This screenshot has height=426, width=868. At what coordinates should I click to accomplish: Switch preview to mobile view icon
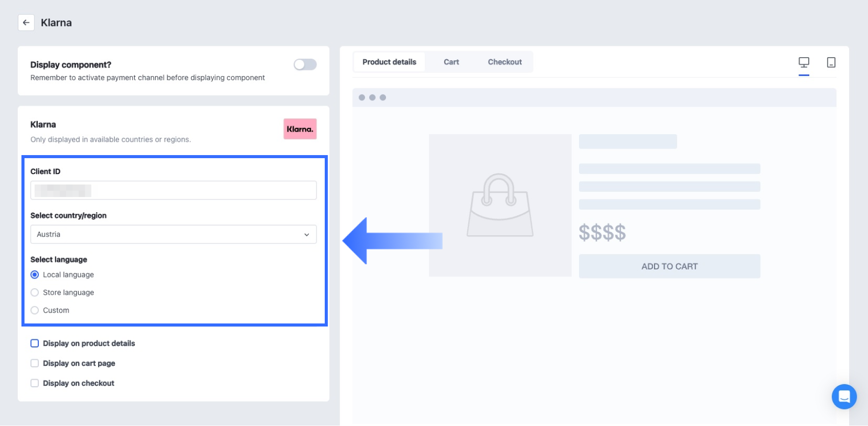click(831, 62)
